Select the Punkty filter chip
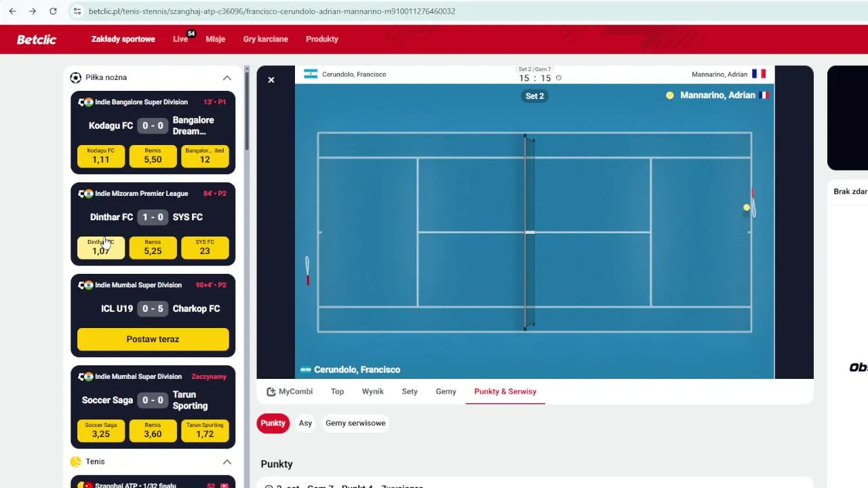 pyautogui.click(x=273, y=424)
